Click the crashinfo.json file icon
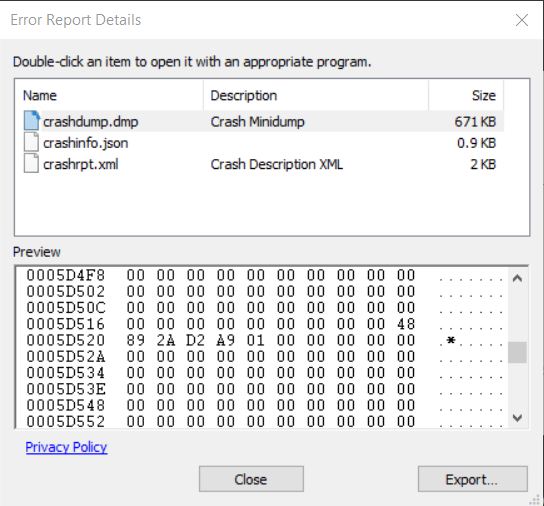The width and height of the screenshot is (544, 506). [31, 142]
